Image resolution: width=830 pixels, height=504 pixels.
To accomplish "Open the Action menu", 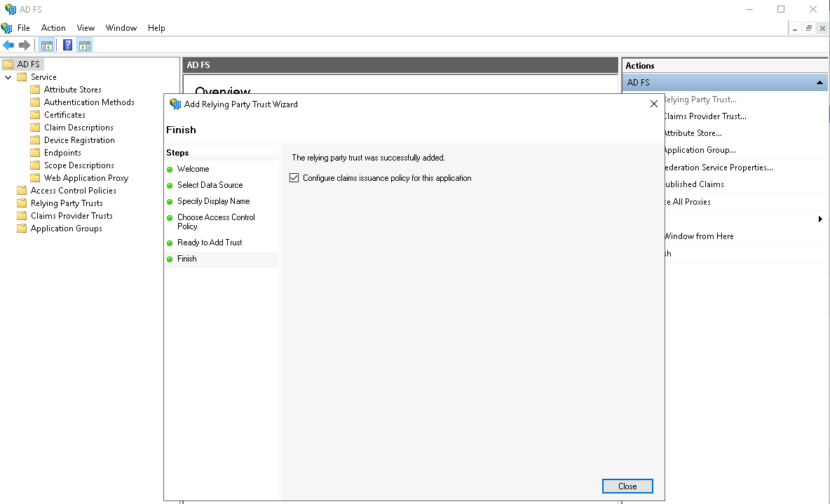I will pyautogui.click(x=53, y=28).
